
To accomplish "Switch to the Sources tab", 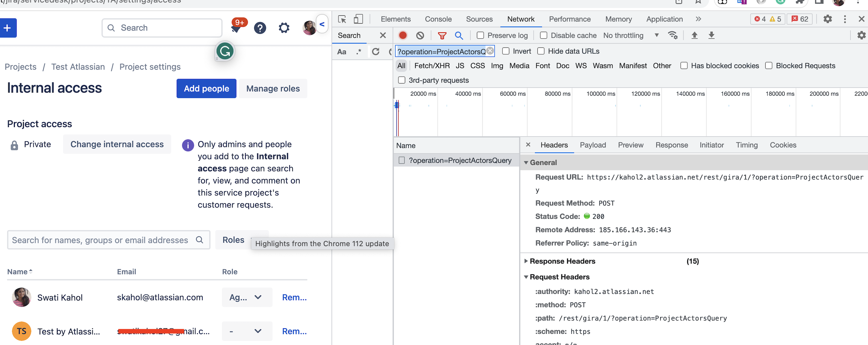I will click(479, 19).
